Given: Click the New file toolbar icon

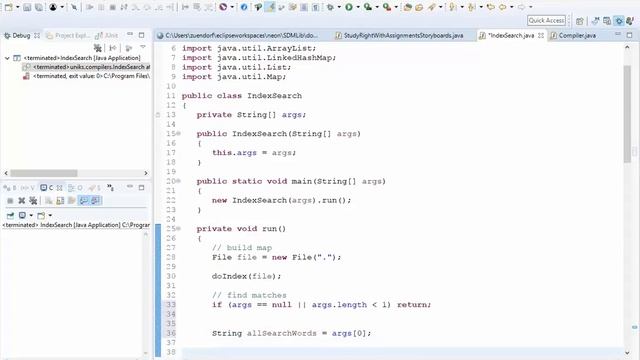Looking at the screenshot, I should (x=8, y=7).
